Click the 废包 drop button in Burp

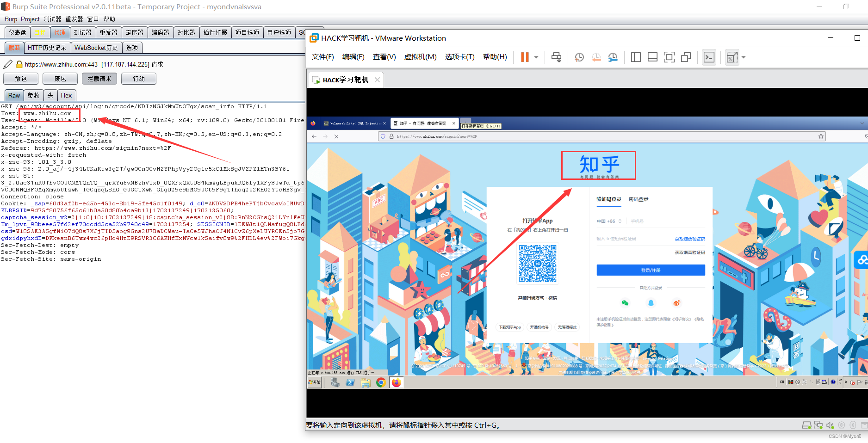(x=60, y=79)
